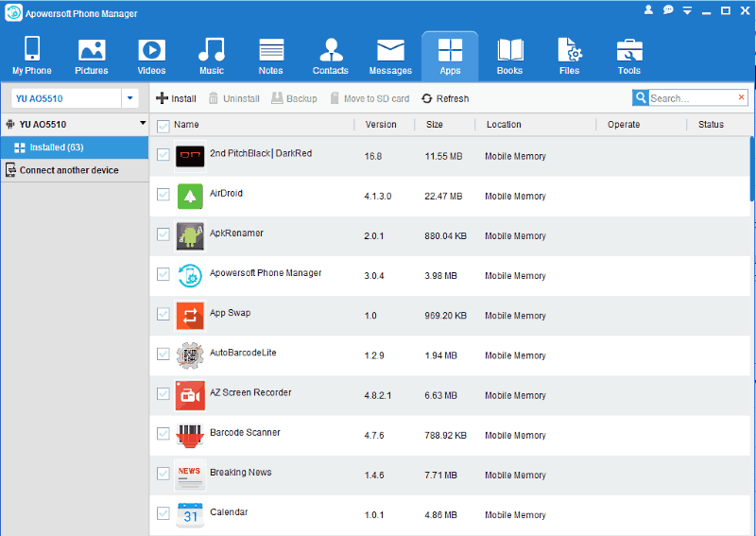Click the Calendar app icon

(190, 515)
